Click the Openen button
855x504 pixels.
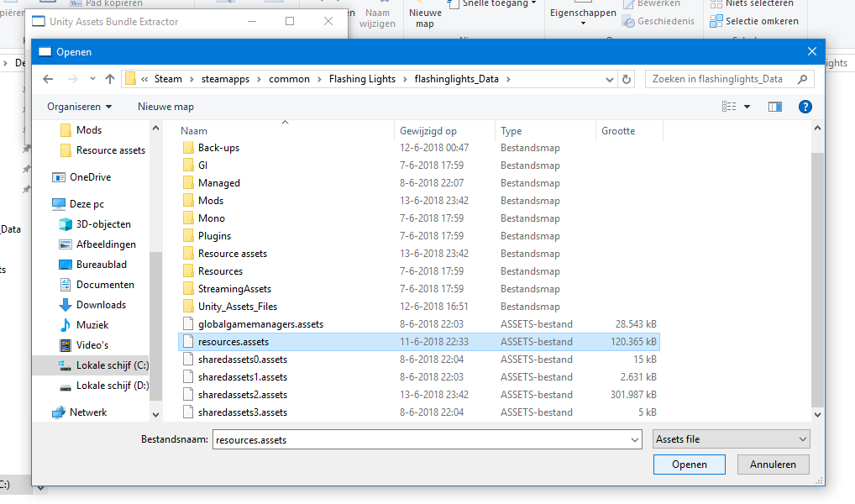coord(690,465)
